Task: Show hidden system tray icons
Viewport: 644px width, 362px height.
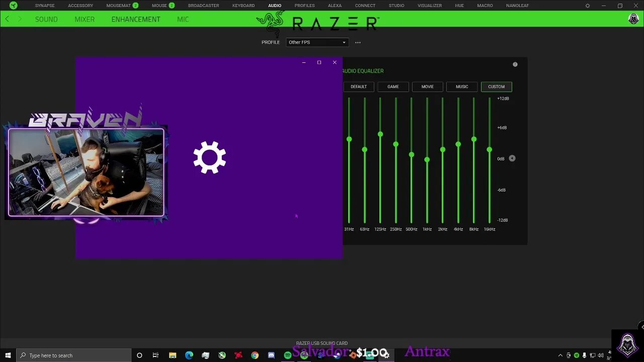Action: 560,355
